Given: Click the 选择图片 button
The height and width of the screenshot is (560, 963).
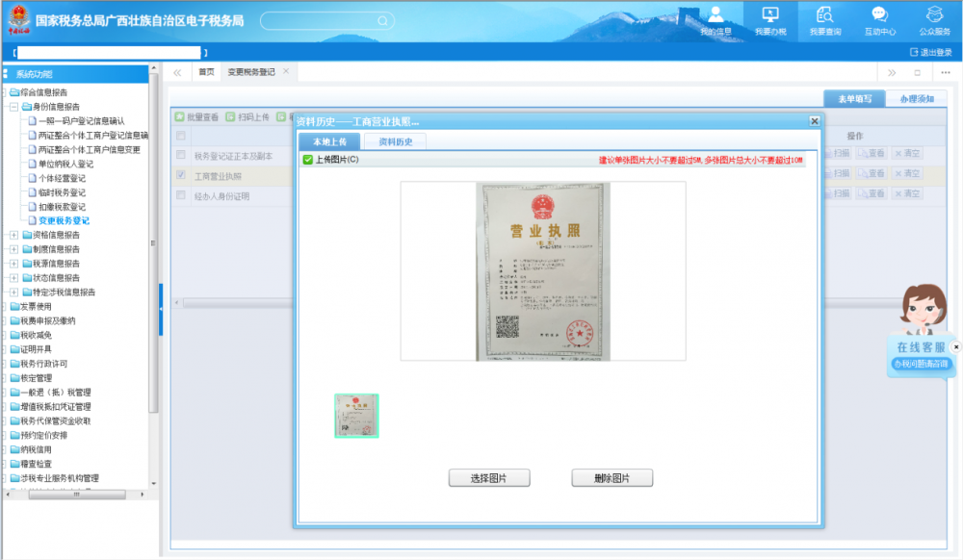Looking at the screenshot, I should tap(488, 478).
